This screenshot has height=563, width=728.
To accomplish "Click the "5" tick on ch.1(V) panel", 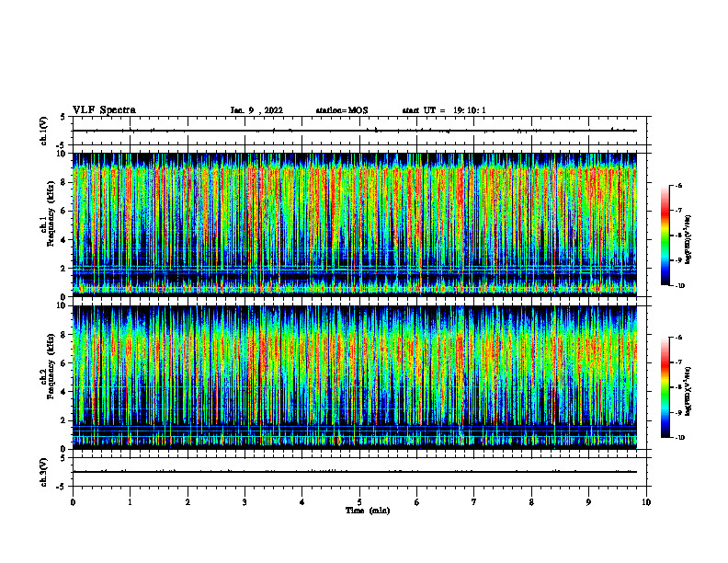I will click(63, 117).
